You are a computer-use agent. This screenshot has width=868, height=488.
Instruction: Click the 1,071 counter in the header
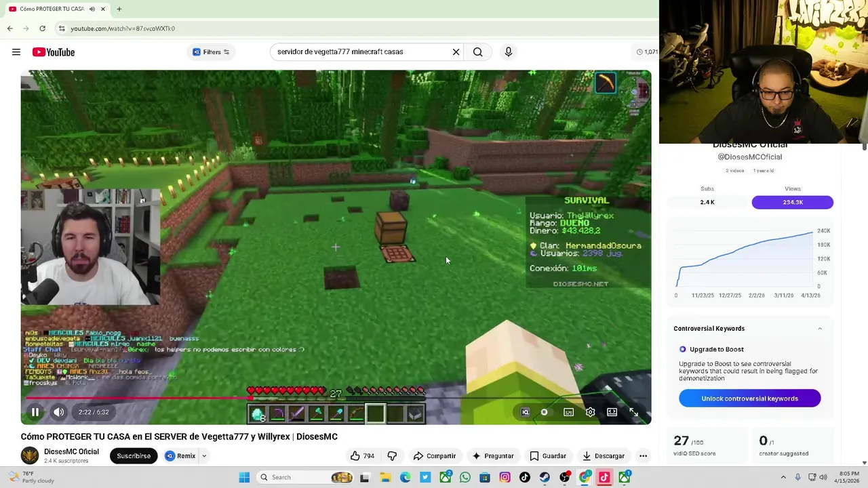647,52
